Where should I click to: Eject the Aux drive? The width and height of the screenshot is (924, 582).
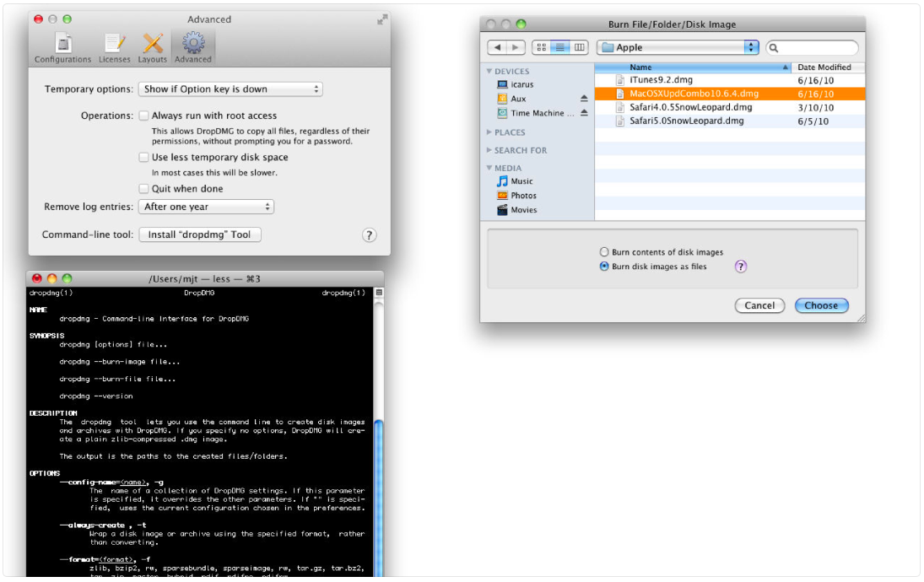click(584, 99)
